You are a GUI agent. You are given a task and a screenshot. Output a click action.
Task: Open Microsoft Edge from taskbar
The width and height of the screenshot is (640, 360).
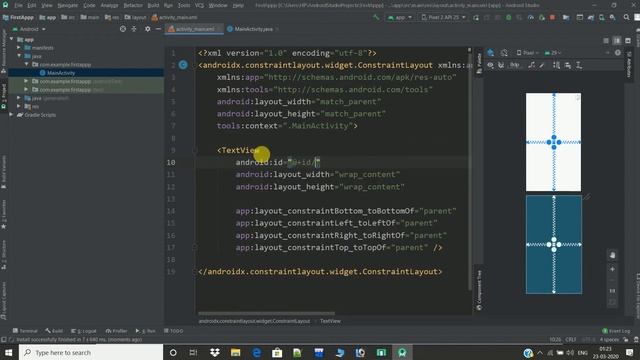click(256, 352)
